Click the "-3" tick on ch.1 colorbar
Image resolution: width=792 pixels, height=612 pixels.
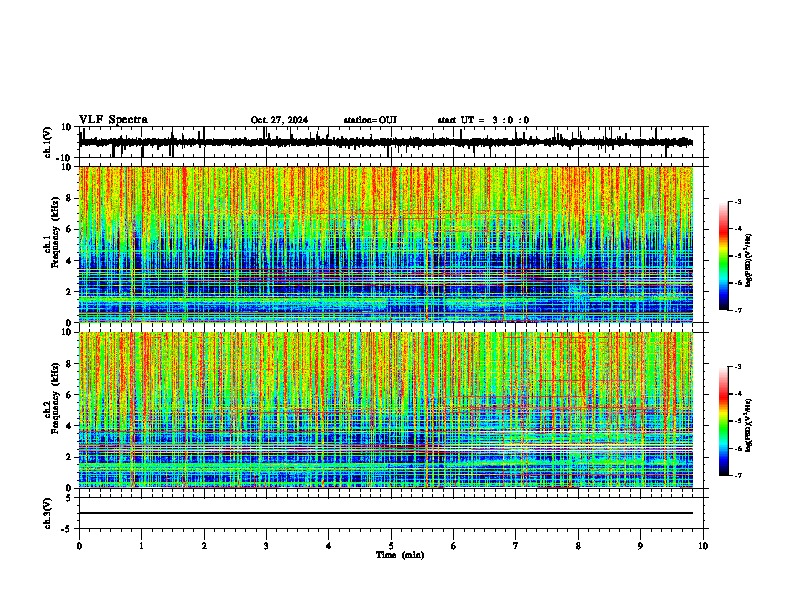point(737,201)
